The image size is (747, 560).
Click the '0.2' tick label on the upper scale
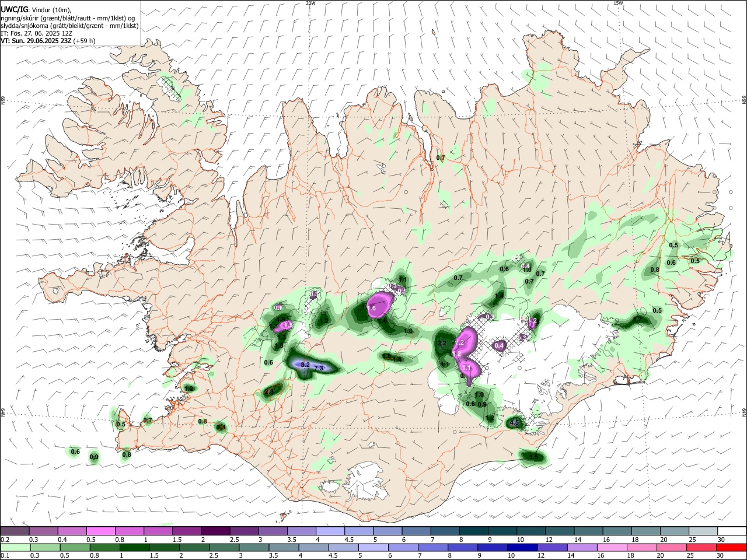pos(5,540)
